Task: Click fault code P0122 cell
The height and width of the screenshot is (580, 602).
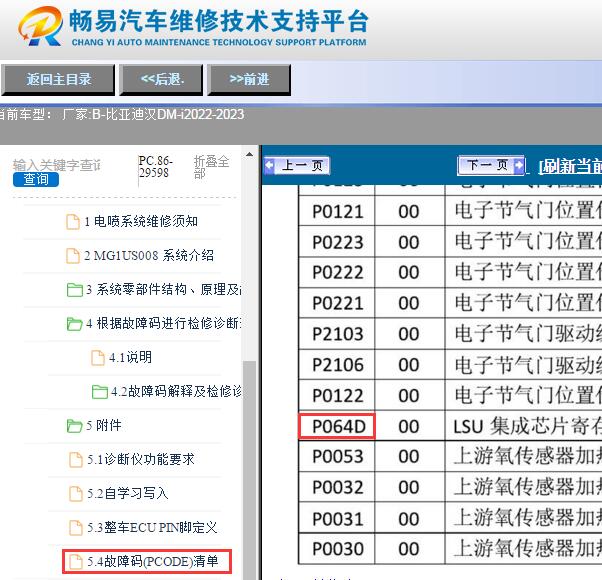Action: pyautogui.click(x=337, y=395)
